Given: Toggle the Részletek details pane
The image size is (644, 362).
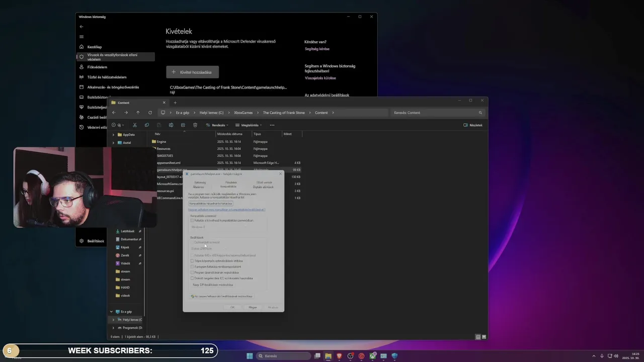Looking at the screenshot, I should point(473,125).
